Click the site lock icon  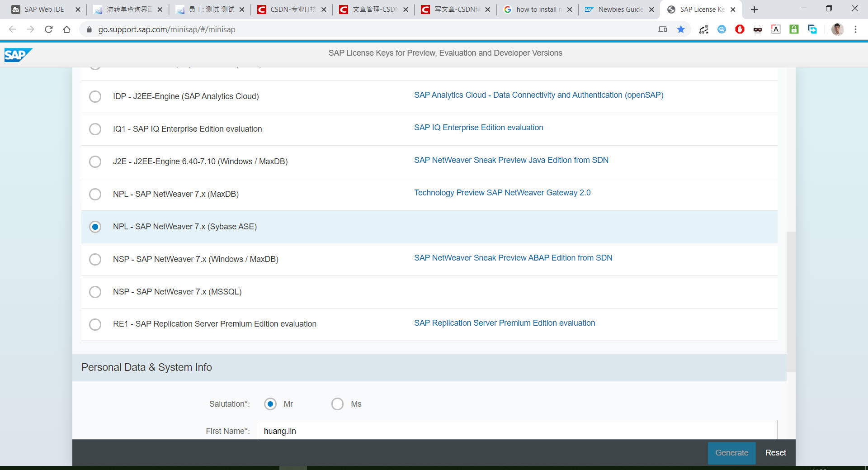(x=89, y=29)
